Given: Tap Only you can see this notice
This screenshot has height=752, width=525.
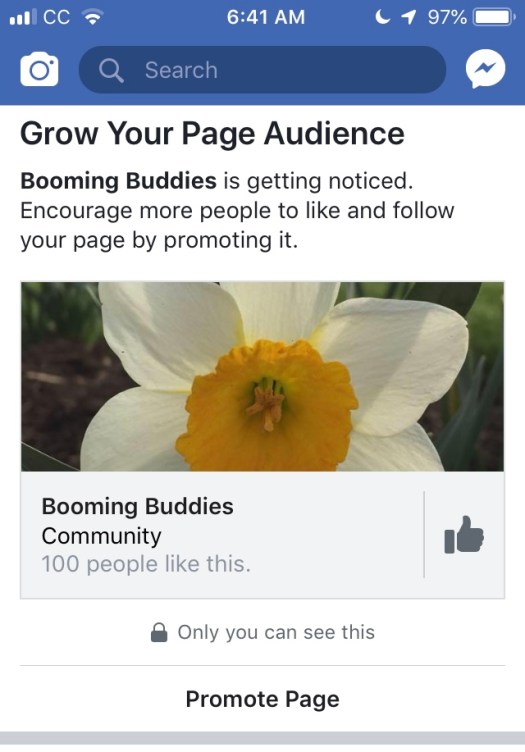Looking at the screenshot, I should tap(276, 632).
